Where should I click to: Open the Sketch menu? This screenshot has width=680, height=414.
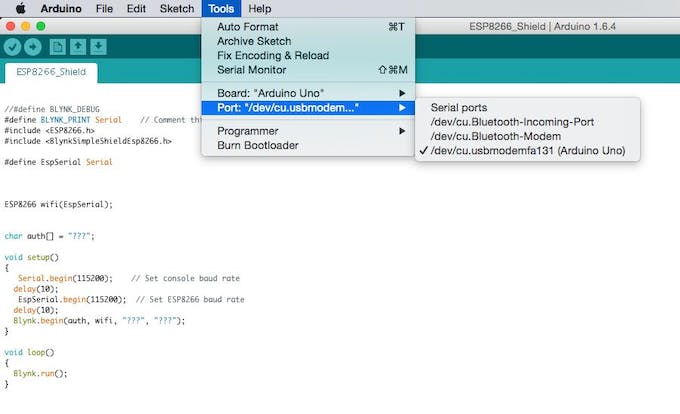(x=177, y=9)
